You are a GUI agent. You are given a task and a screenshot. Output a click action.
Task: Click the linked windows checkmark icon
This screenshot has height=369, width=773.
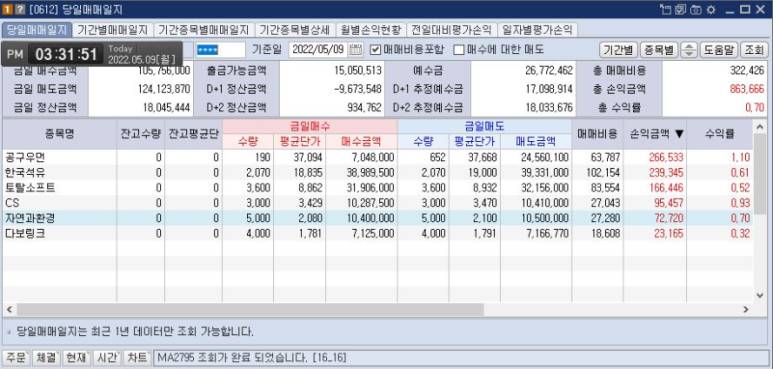(681, 9)
